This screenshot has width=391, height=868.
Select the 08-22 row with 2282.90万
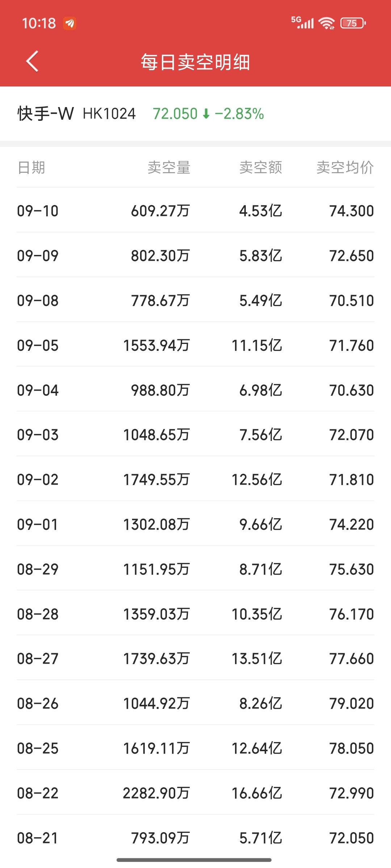click(x=195, y=793)
